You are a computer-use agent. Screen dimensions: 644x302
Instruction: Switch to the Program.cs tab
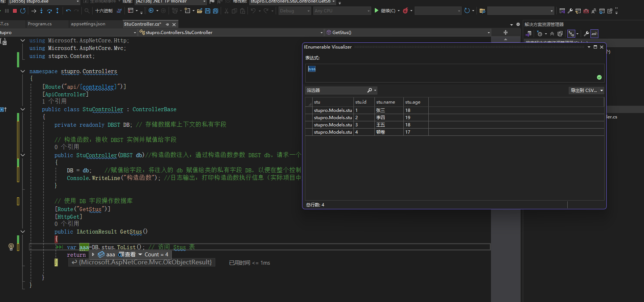(x=40, y=24)
